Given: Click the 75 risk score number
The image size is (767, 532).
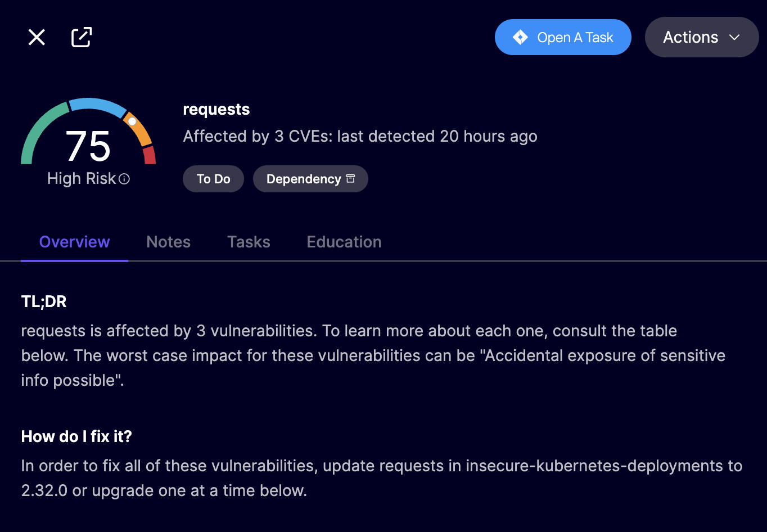Looking at the screenshot, I should [x=88, y=147].
